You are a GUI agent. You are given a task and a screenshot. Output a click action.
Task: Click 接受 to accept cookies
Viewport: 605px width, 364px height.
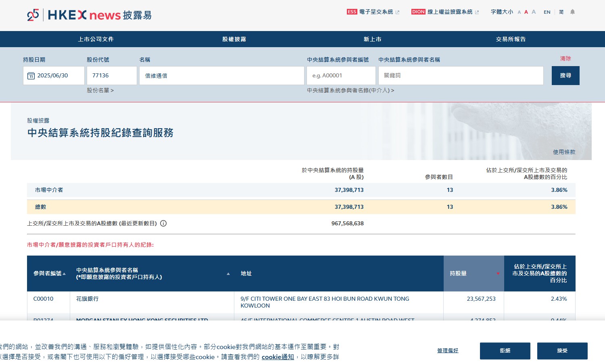pyautogui.click(x=562, y=351)
